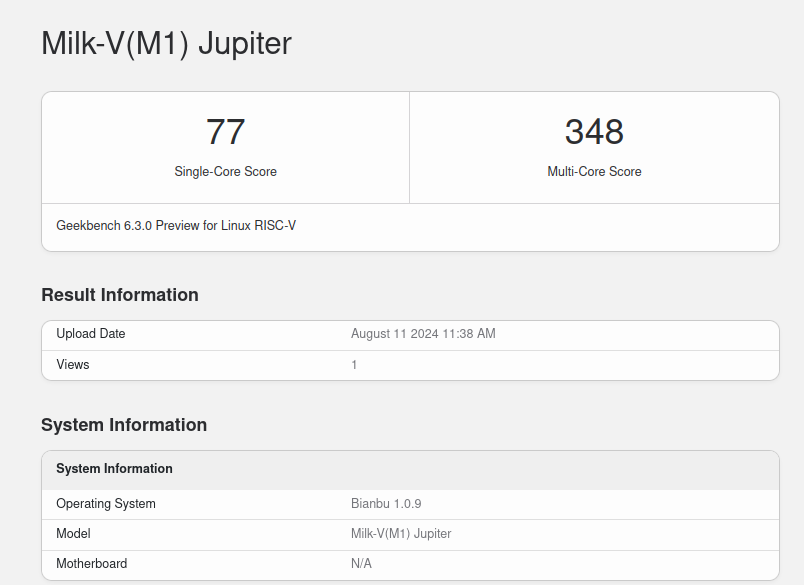Click the Model row label

[73, 534]
